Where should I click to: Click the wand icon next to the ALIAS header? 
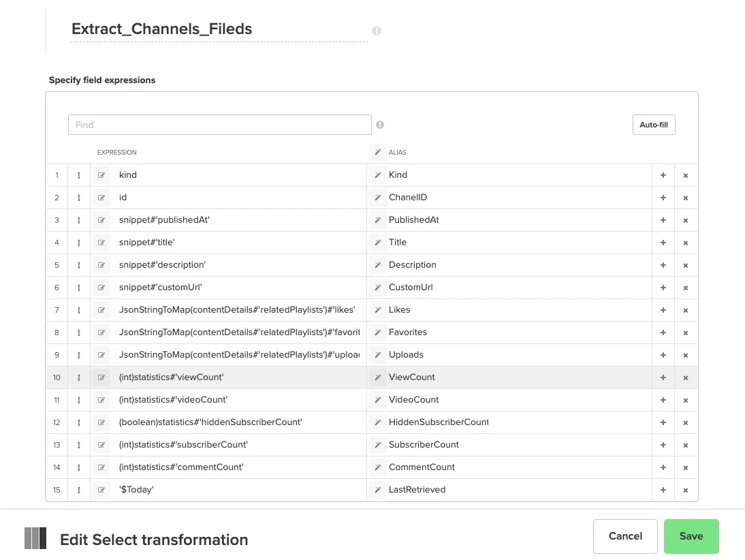(379, 152)
